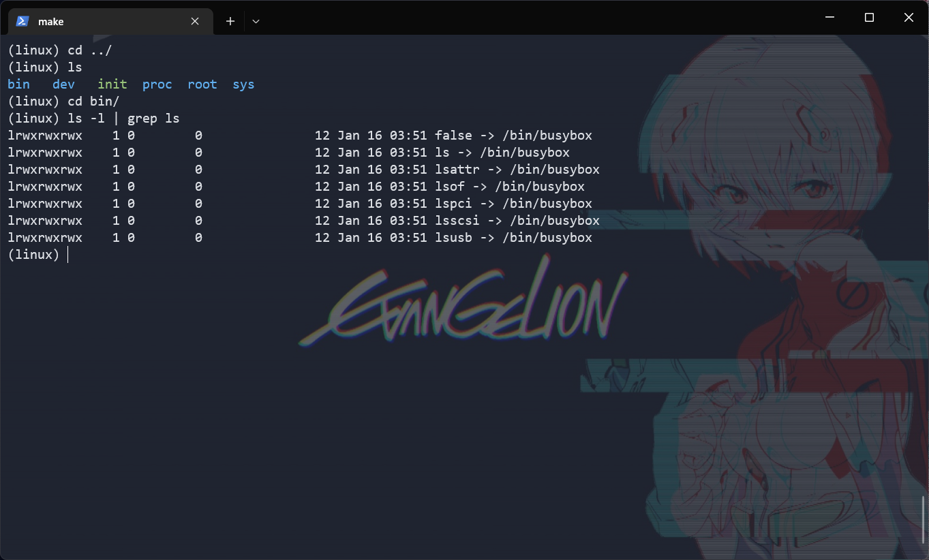Click 'lsscsi -> /bin/busybox' entry
The image size is (929, 560).
517,221
